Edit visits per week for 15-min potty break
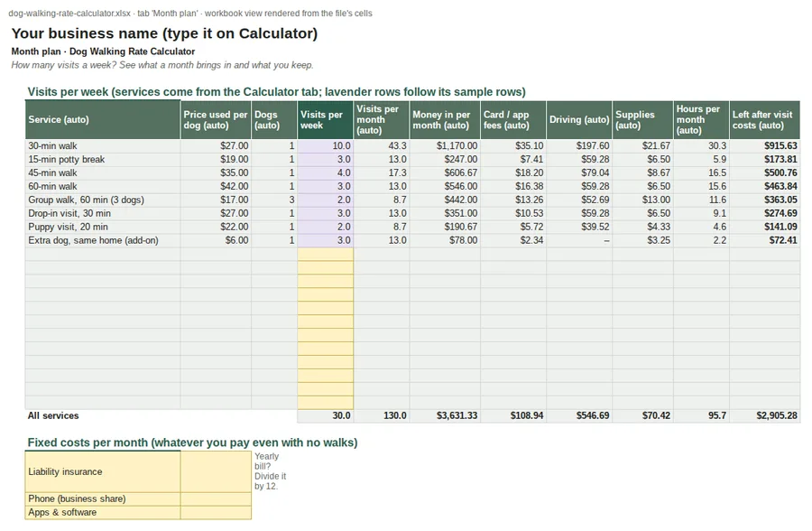The image size is (812, 531). click(326, 160)
